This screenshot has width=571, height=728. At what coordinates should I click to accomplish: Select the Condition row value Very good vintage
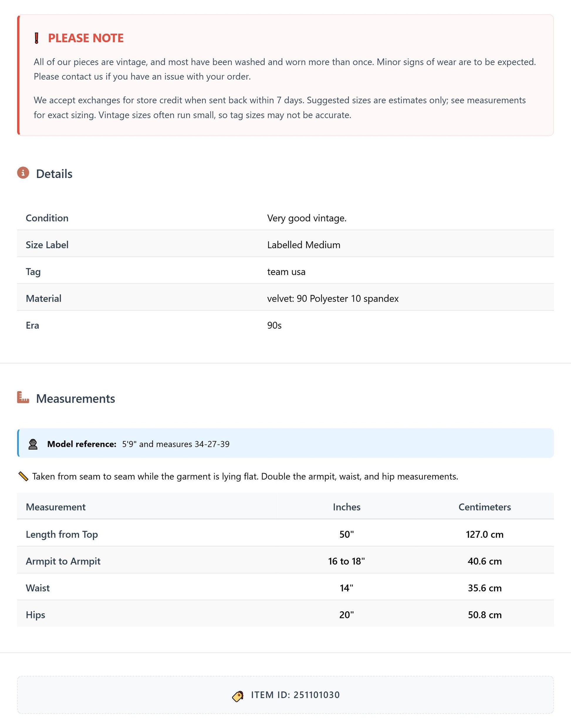click(307, 218)
